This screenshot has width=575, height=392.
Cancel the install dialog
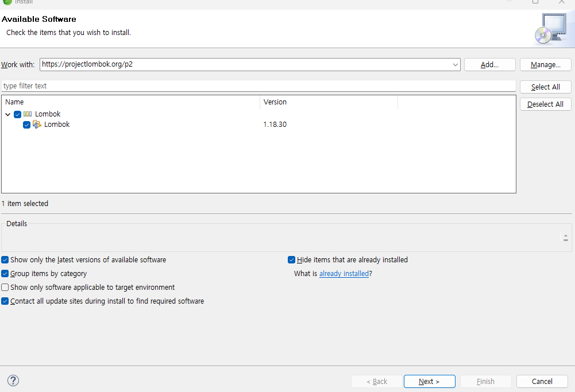(x=542, y=381)
